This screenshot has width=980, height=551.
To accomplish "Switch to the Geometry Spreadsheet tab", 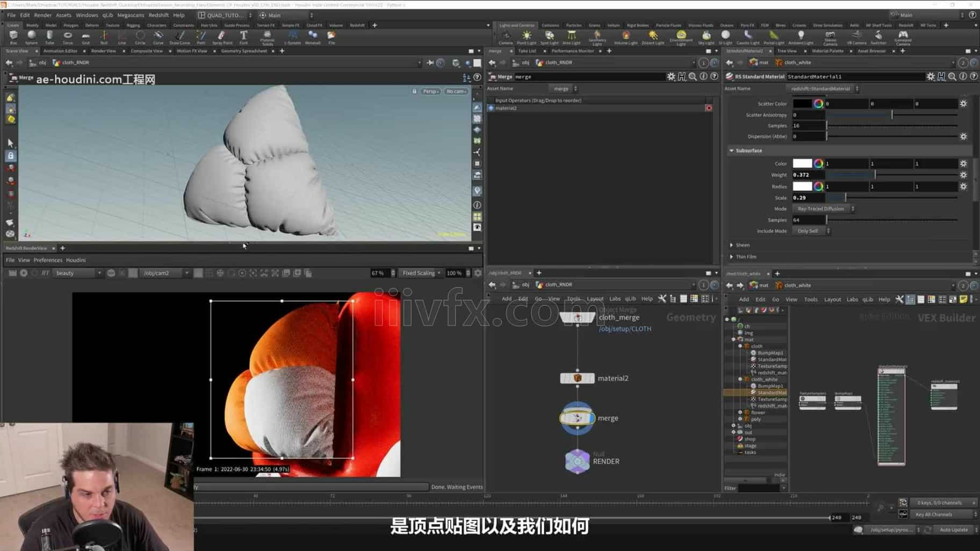I will point(244,51).
